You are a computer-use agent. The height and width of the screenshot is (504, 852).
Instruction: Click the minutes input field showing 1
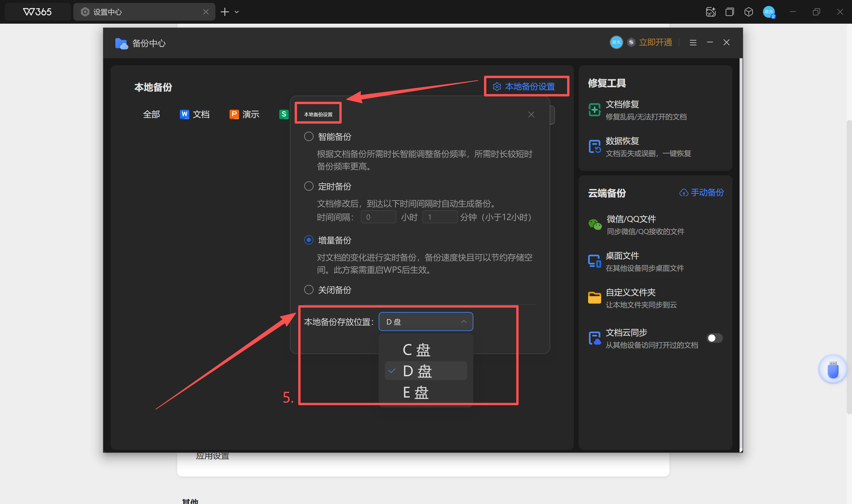coord(440,217)
